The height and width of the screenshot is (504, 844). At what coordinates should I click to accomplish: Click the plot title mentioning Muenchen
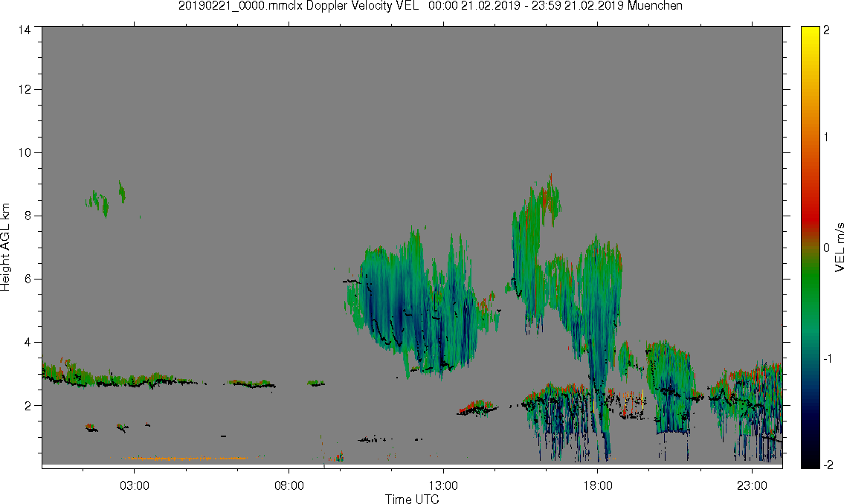pos(430,6)
